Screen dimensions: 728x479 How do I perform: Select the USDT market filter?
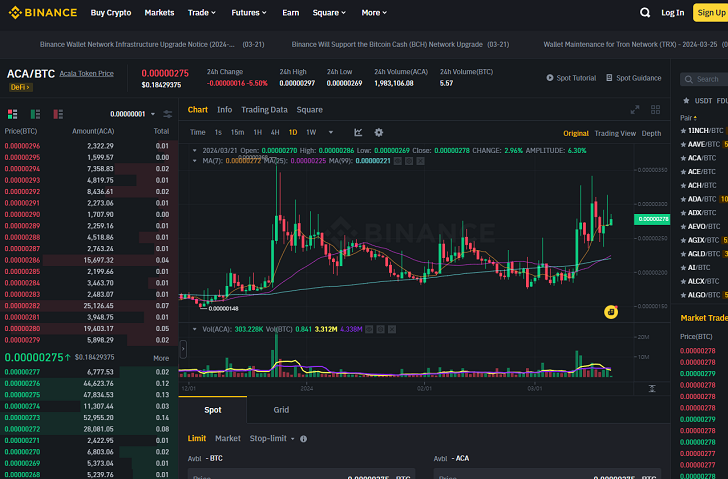(703, 100)
